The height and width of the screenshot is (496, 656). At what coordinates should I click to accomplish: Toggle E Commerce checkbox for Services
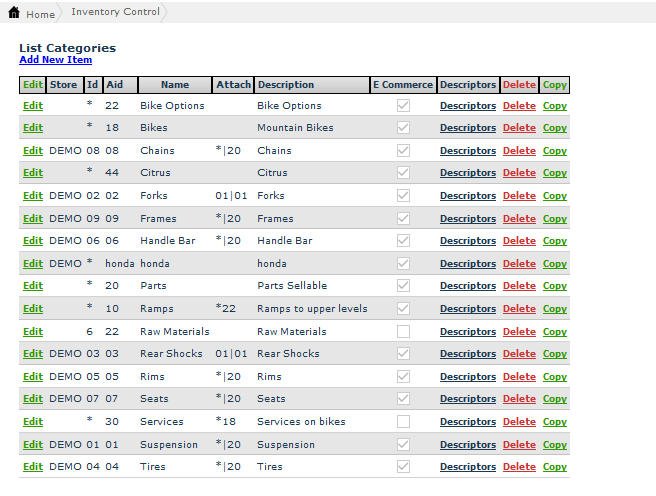[x=403, y=422]
